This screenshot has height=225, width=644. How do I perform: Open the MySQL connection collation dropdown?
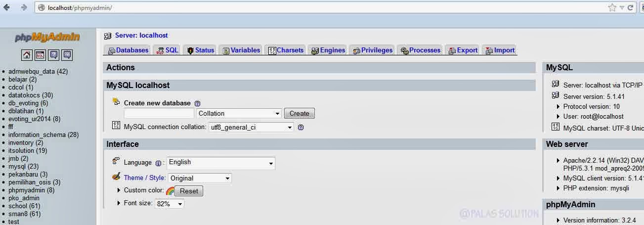click(x=251, y=127)
